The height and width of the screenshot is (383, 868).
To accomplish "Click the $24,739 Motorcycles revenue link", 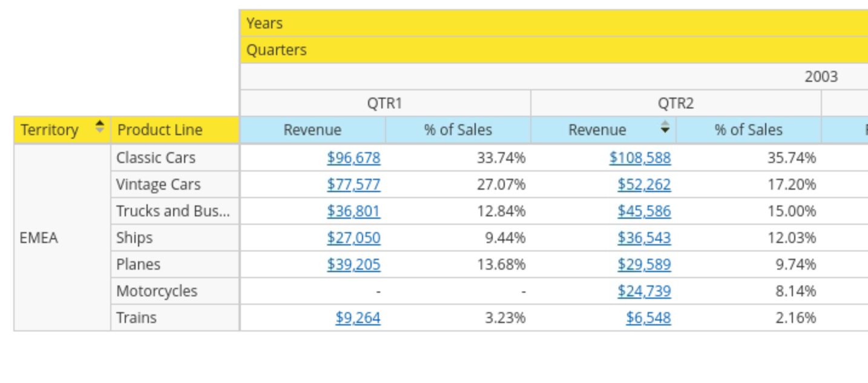I will (644, 291).
